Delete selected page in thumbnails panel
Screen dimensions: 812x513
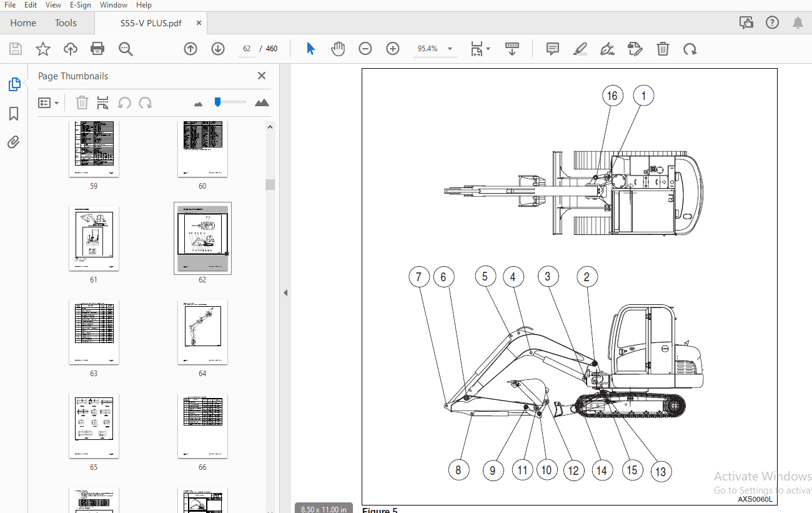click(82, 102)
